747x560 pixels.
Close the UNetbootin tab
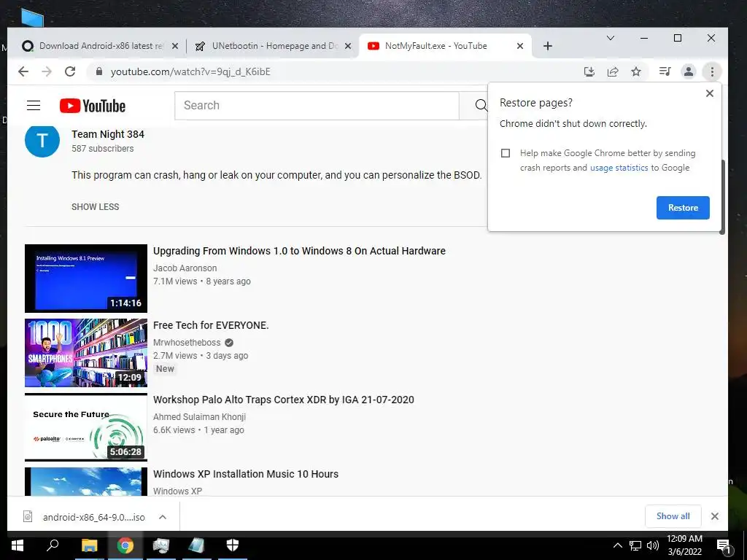click(348, 46)
